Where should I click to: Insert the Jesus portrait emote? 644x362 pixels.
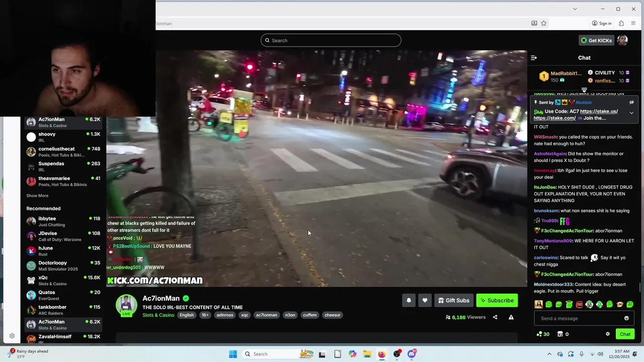click(538, 304)
